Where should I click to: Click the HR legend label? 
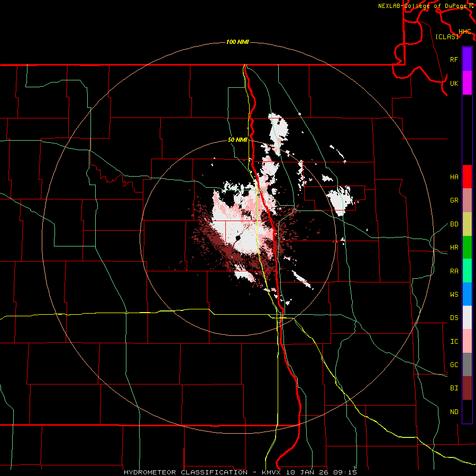click(x=454, y=248)
